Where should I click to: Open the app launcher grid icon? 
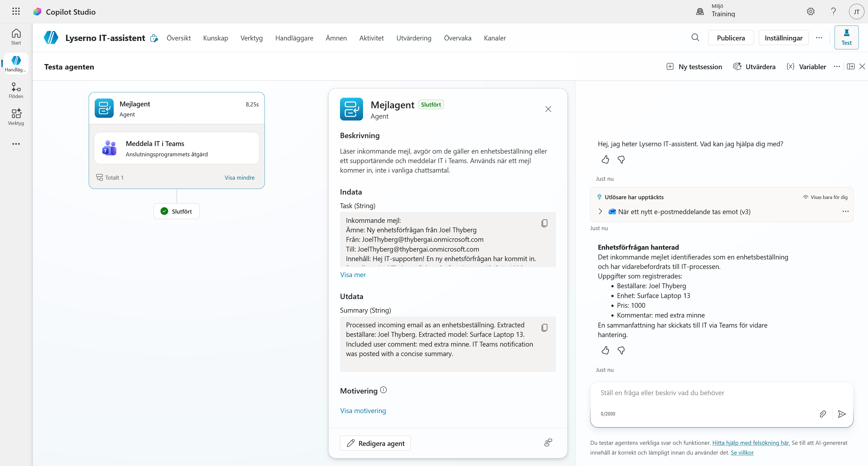16,11
